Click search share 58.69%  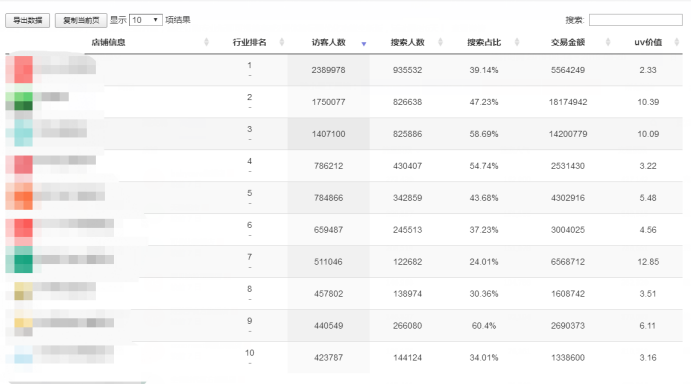(484, 134)
